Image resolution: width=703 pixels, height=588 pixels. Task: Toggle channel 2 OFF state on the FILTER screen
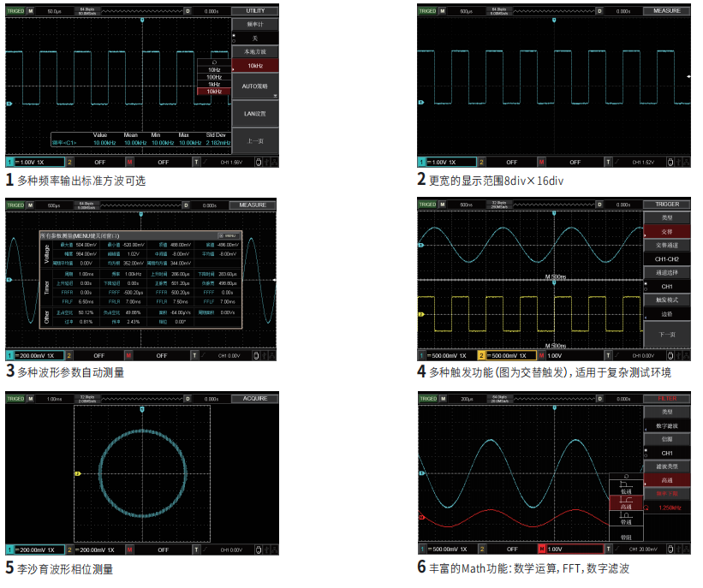pyautogui.click(x=511, y=549)
